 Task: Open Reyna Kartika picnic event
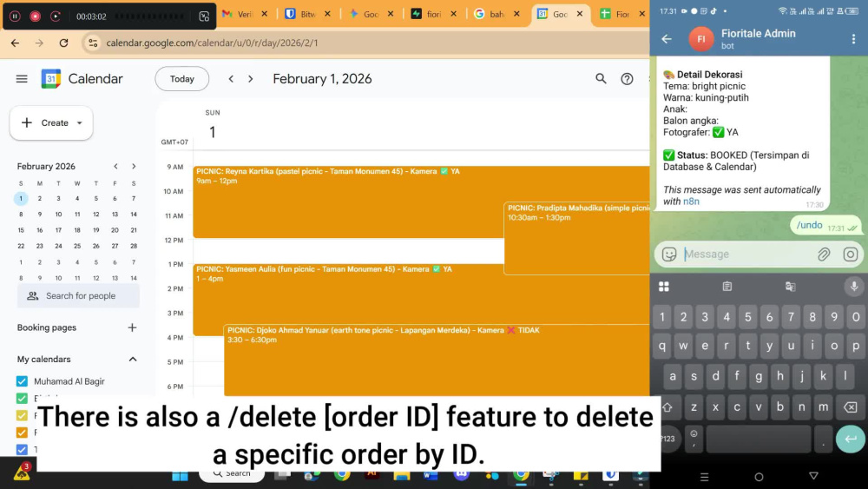(349, 202)
